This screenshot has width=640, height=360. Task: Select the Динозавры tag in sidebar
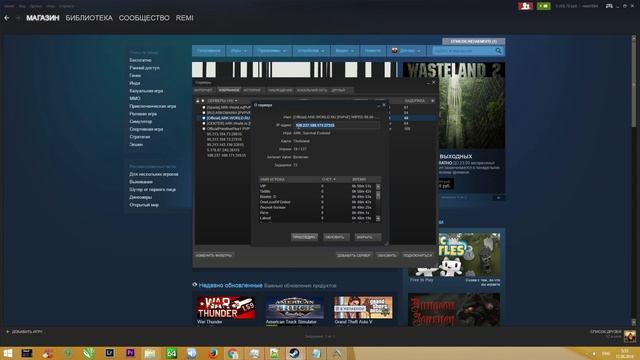pyautogui.click(x=141, y=197)
